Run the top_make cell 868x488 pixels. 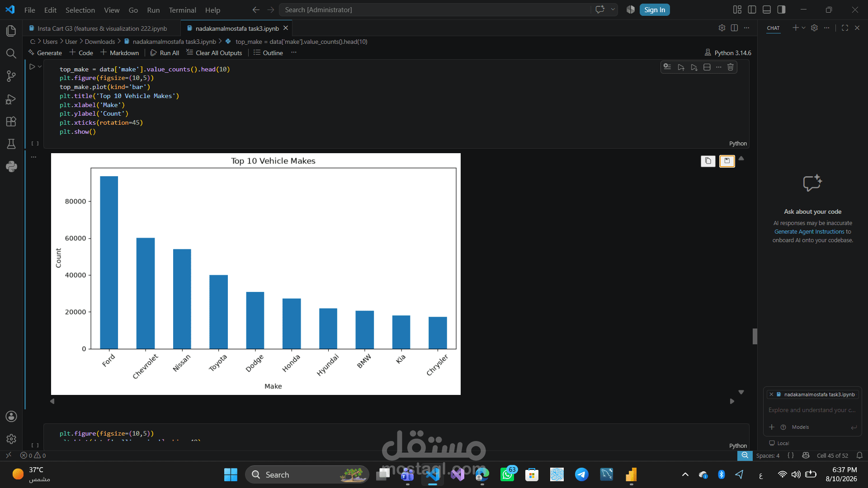32,67
